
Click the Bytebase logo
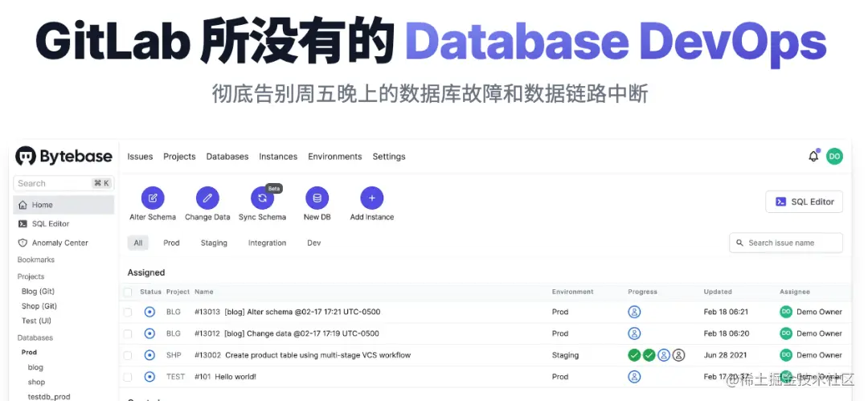pos(63,156)
